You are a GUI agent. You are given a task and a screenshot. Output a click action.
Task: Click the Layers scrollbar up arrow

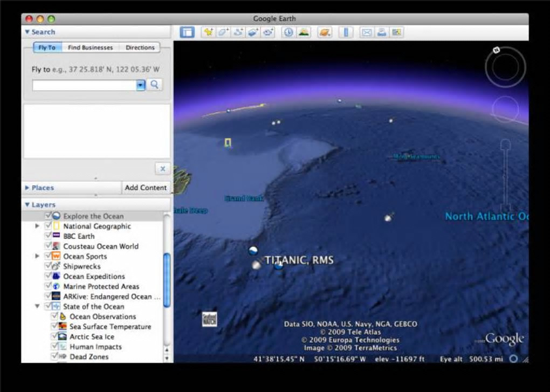pyautogui.click(x=167, y=350)
